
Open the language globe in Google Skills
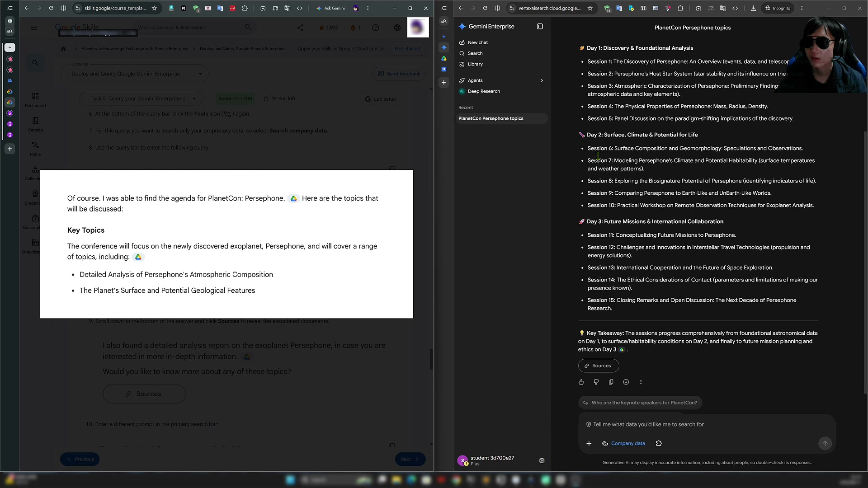pyautogui.click(x=397, y=28)
